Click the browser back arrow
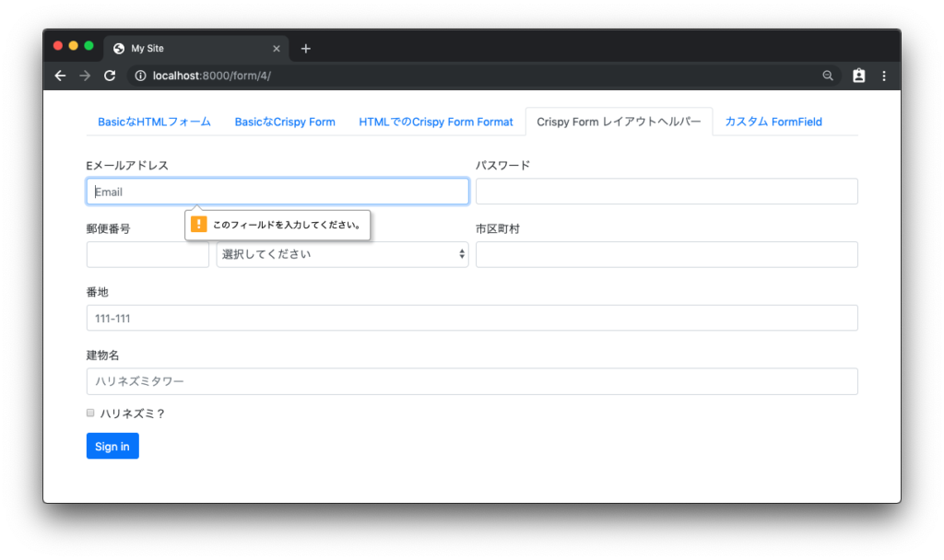 (60, 76)
